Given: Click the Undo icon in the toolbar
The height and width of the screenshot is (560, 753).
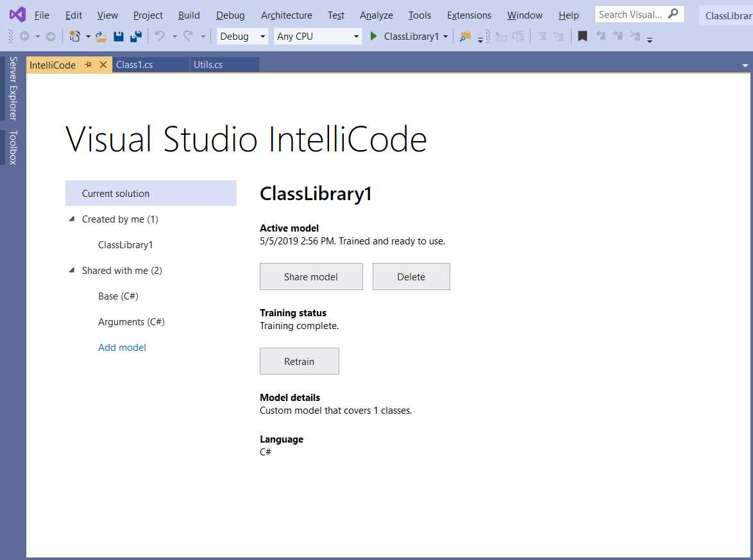Looking at the screenshot, I should (x=159, y=37).
